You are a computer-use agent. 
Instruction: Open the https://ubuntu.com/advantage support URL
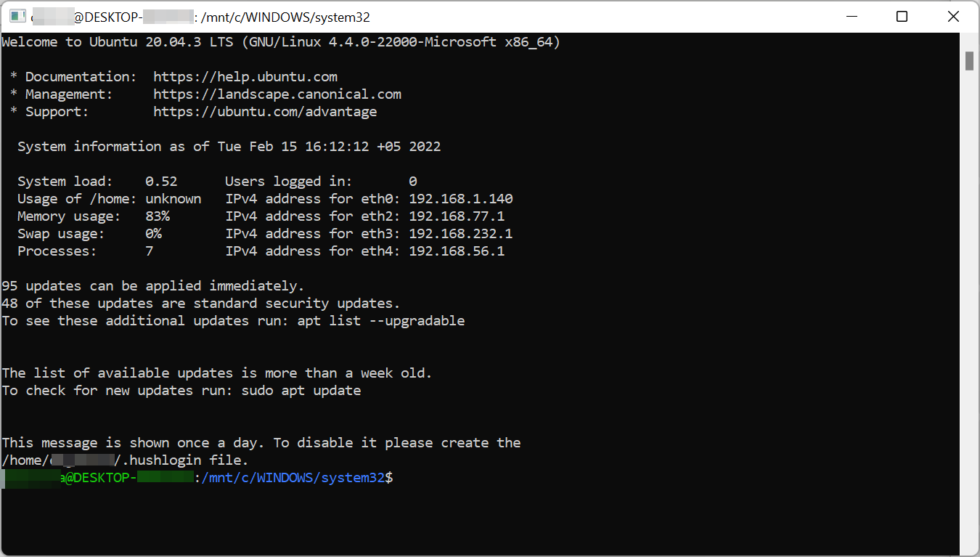click(x=265, y=112)
